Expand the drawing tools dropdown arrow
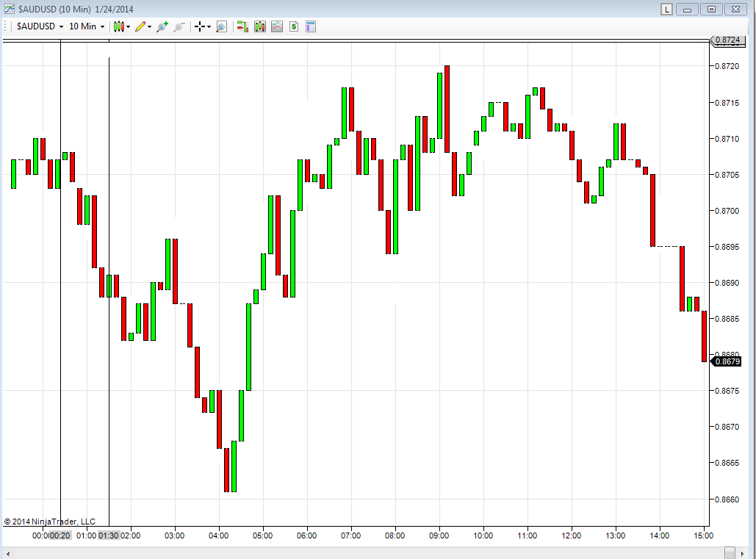Image resolution: width=756 pixels, height=559 pixels. coord(149,27)
